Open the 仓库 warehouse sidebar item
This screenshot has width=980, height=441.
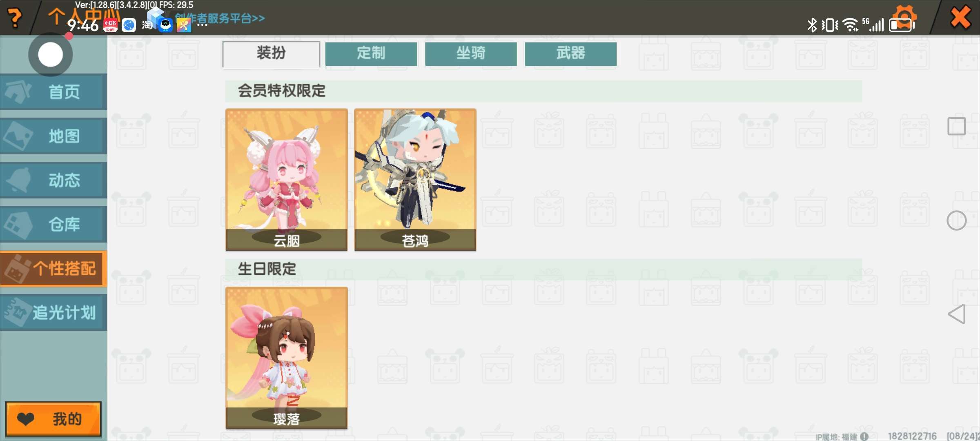(x=53, y=224)
